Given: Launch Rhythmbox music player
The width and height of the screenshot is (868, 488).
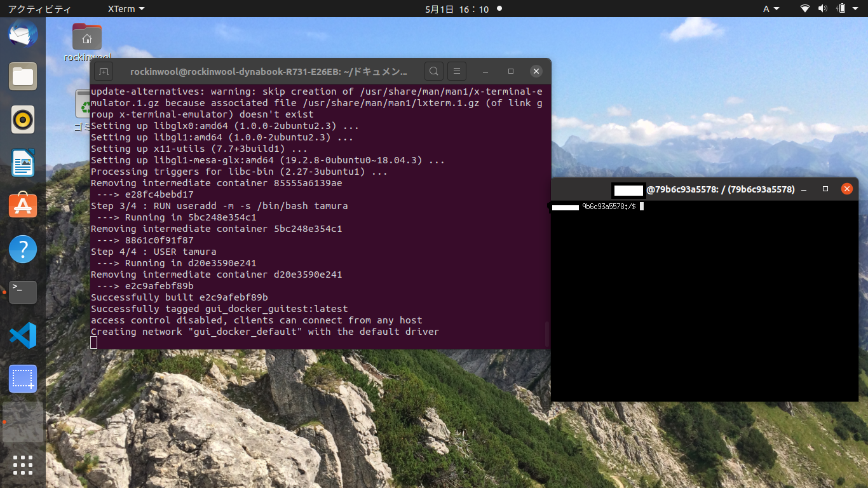Looking at the screenshot, I should point(23,119).
